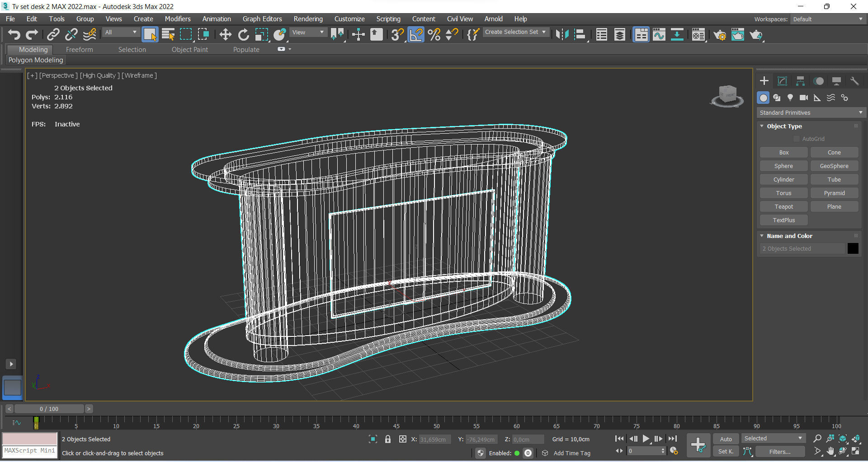The image size is (868, 462).
Task: Toggle the Selection Lock padlock
Action: point(388,439)
